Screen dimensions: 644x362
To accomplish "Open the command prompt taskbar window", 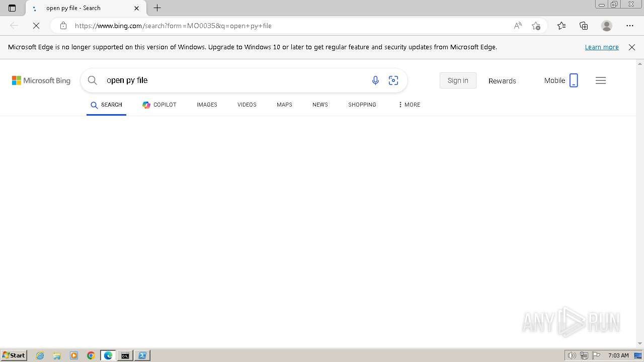I will point(125,355).
